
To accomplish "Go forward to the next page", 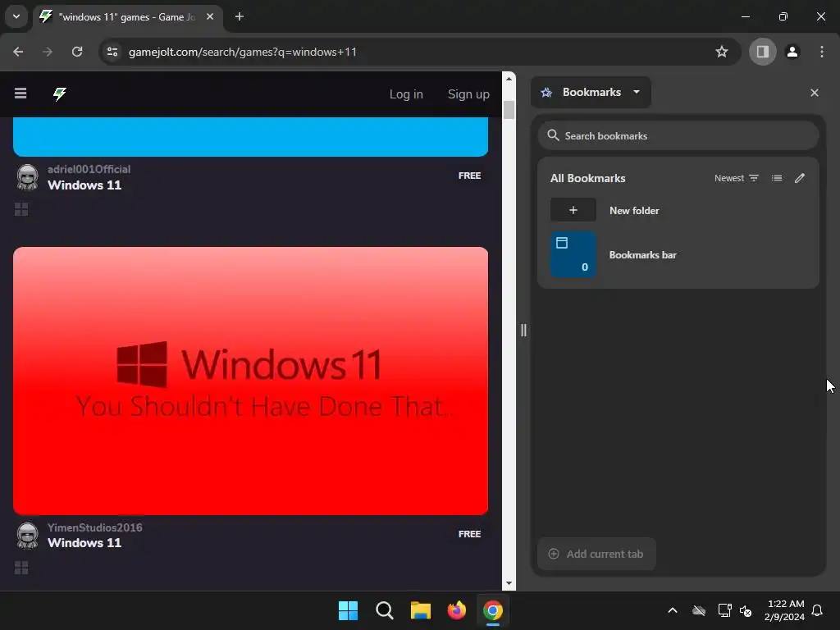I will (48, 52).
